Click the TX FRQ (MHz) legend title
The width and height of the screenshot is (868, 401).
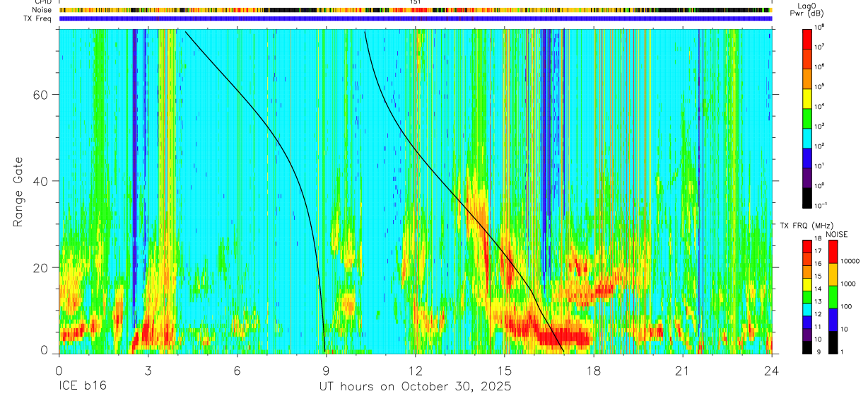click(x=807, y=225)
